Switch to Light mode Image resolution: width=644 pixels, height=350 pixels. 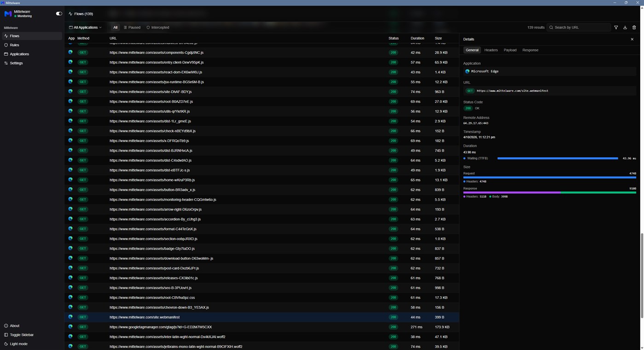coord(32,344)
